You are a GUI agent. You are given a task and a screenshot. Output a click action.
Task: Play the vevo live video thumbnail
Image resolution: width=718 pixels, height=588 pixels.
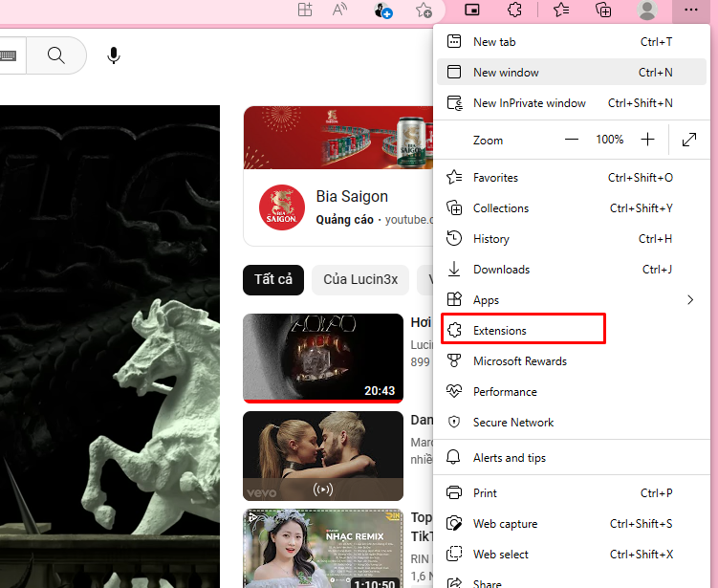click(x=323, y=456)
